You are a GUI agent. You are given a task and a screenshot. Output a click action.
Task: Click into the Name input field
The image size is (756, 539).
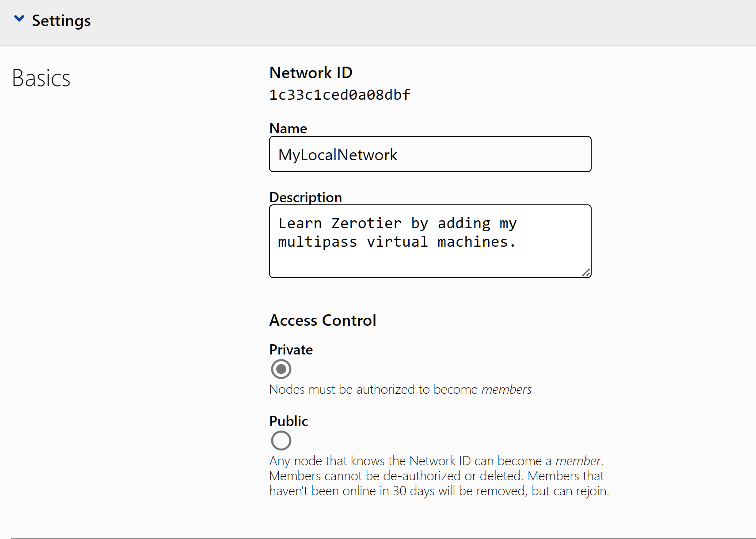click(430, 155)
